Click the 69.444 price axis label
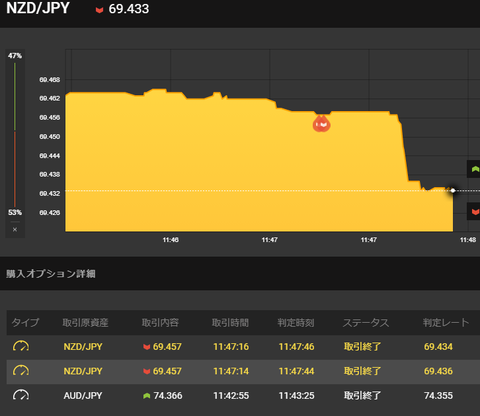 [50, 156]
